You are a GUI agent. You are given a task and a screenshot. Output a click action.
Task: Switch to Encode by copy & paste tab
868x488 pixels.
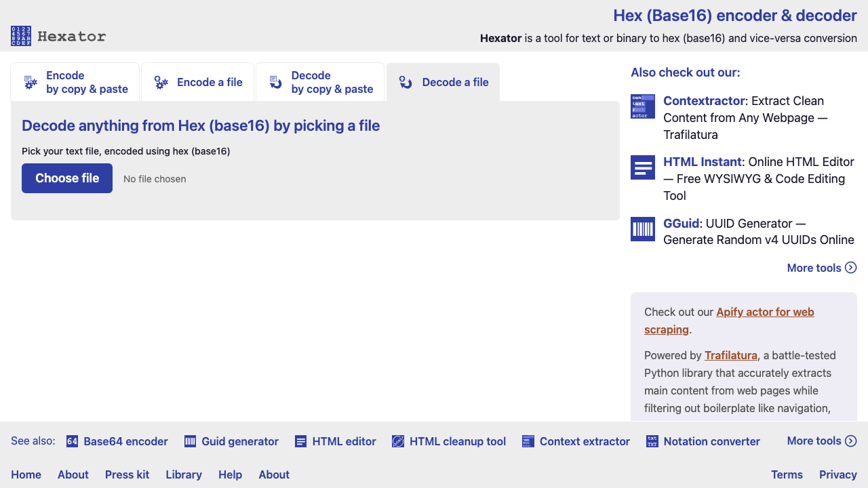pyautogui.click(x=75, y=82)
